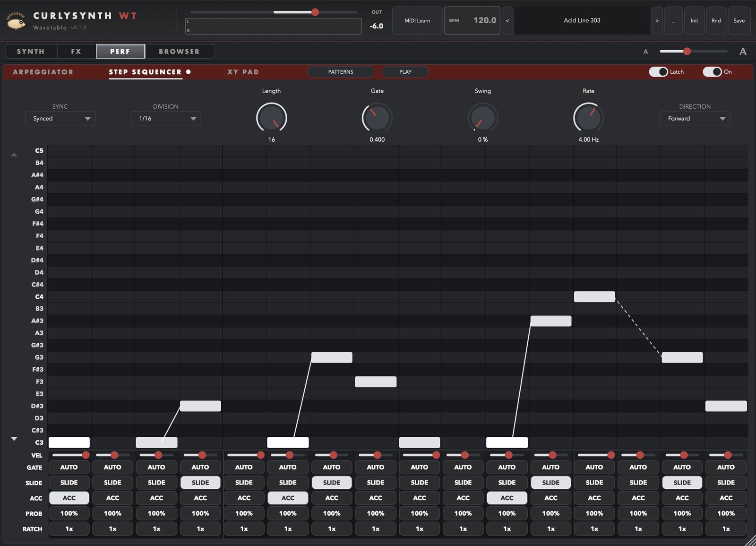Switch to the SYNTH tab
Screen dimensions: 756x546
(x=31, y=52)
